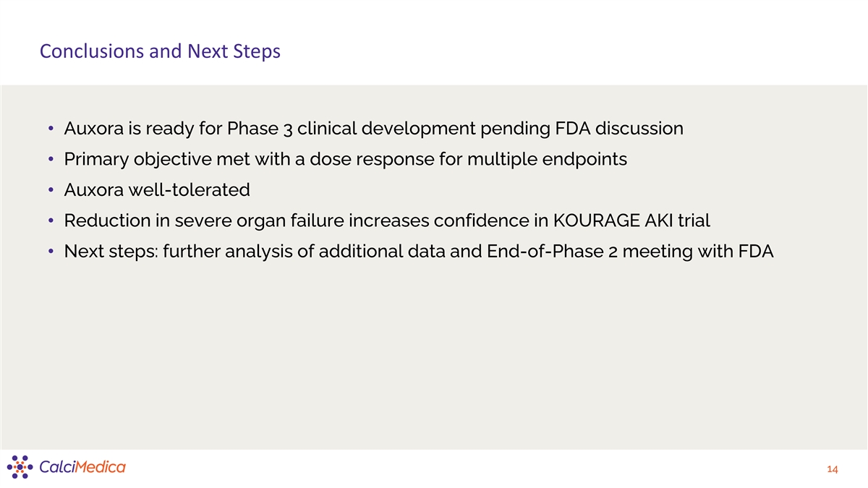Click the bullet dot before Reduction in severe

52,221
